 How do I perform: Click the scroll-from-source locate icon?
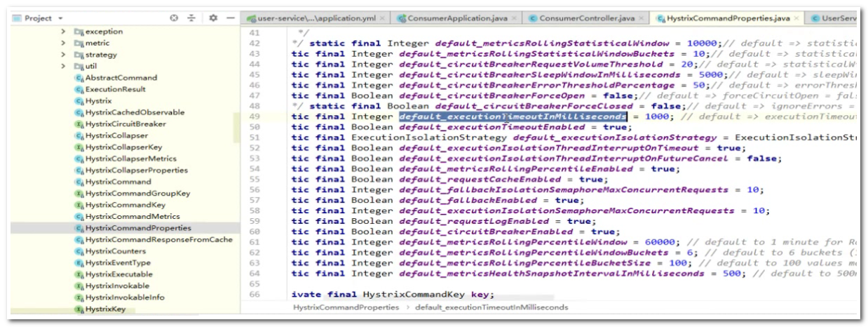175,18
